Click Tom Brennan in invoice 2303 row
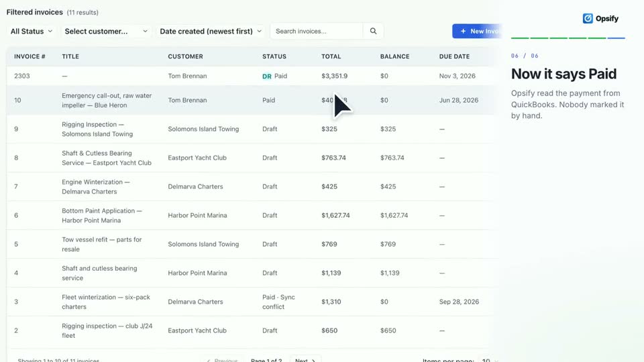Viewport: 644px width, 362px height. point(187,76)
